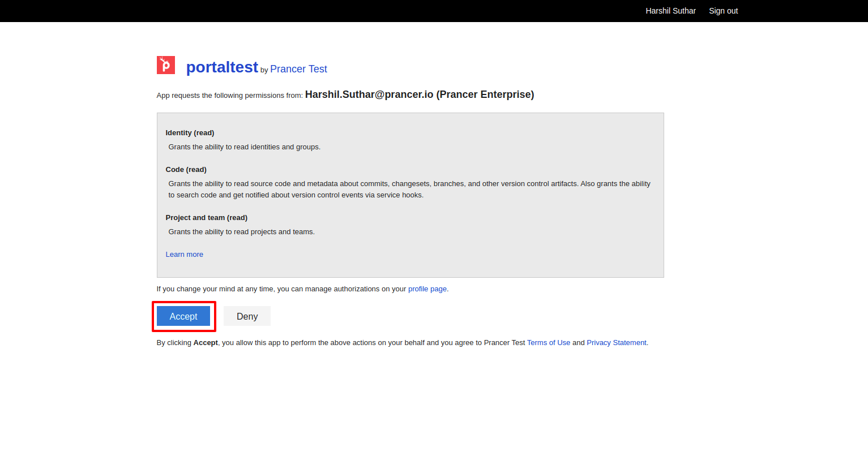
Task: Click the red Prancer logo icon
Action: tap(166, 65)
